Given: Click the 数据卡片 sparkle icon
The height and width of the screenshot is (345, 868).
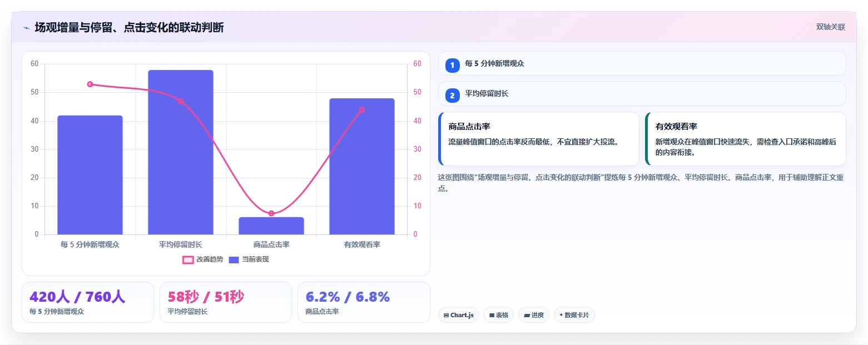Looking at the screenshot, I should [x=562, y=315].
